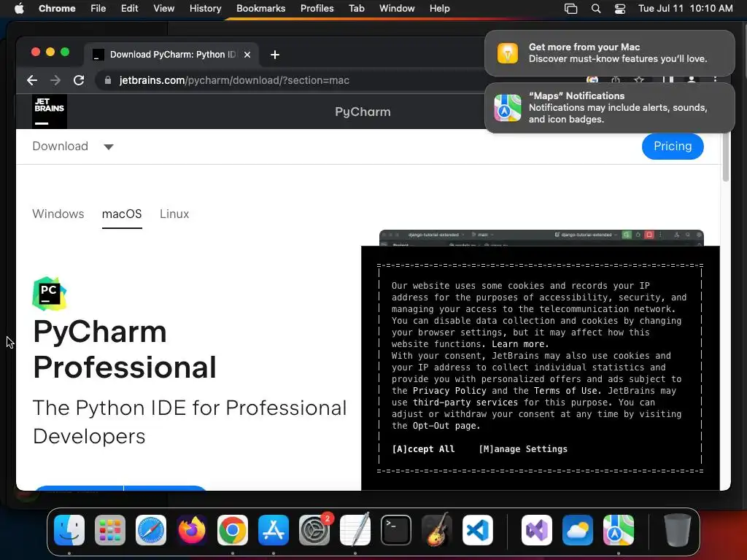Click [A]ccept All in cookie notice
Image resolution: width=747 pixels, height=560 pixels.
(x=423, y=449)
